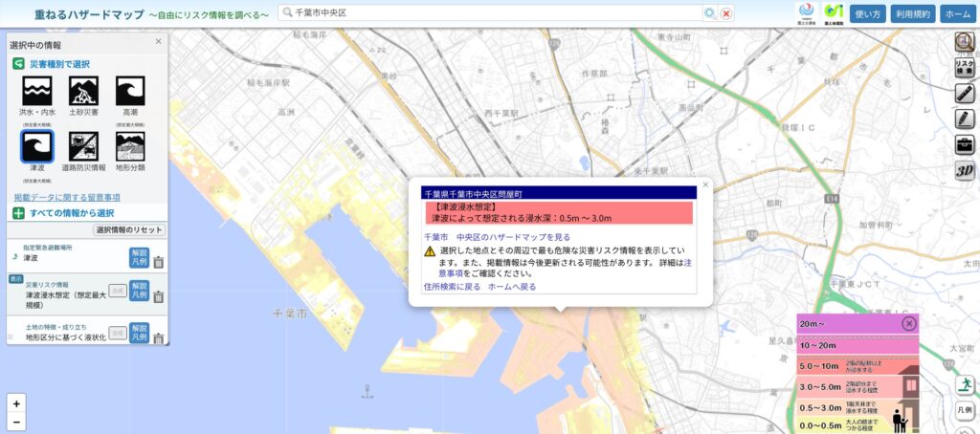Open 解説凡例 for 津波浸水想定 layer
The image size is (980, 434).
pos(140,291)
